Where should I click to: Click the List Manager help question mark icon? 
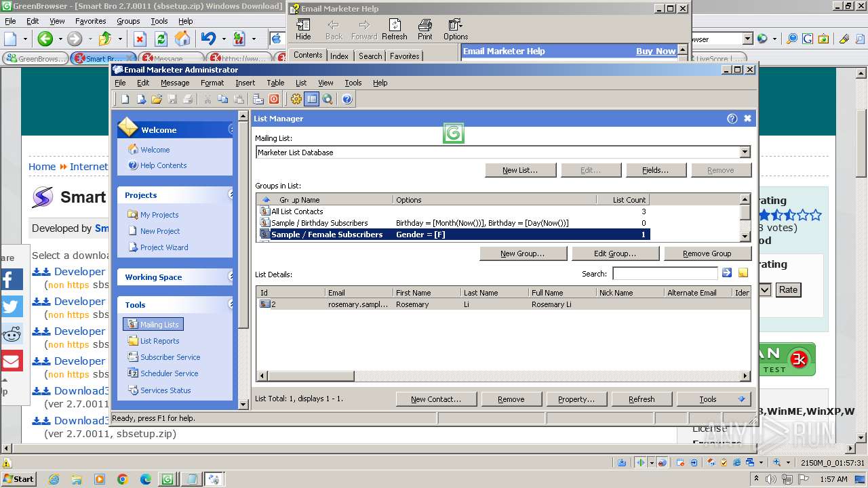click(732, 119)
